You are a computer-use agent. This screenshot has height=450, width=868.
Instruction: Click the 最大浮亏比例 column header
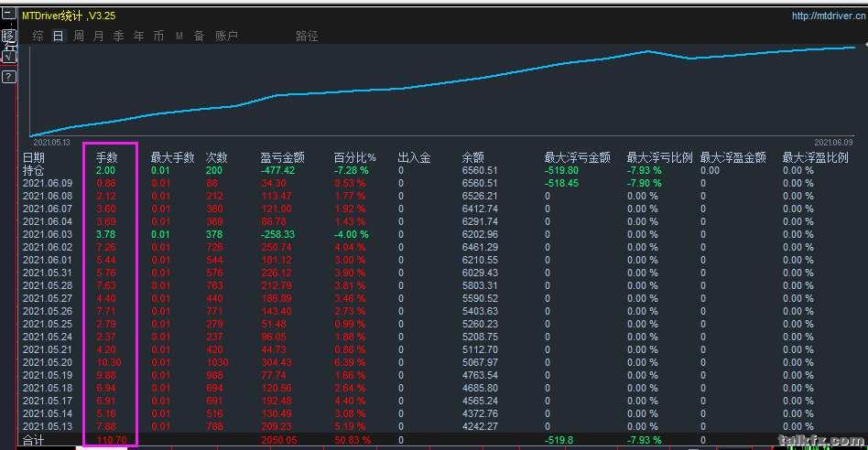[659, 157]
